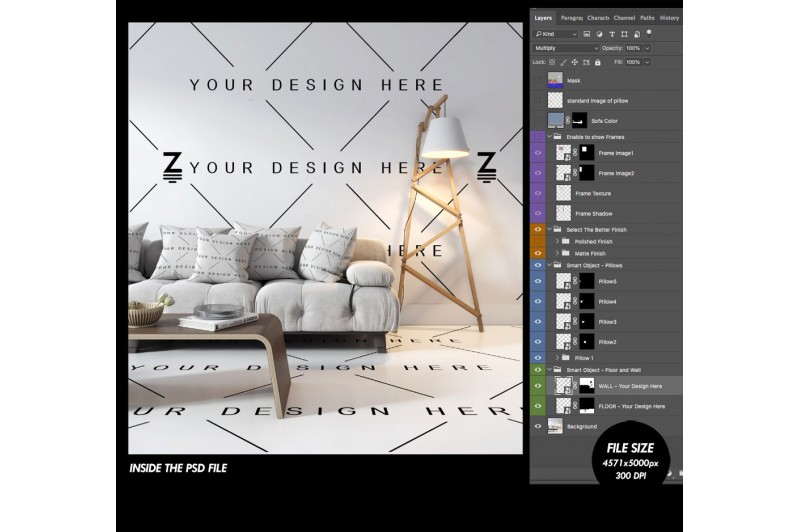
Task: Expand the Polished Finish group
Action: point(557,241)
